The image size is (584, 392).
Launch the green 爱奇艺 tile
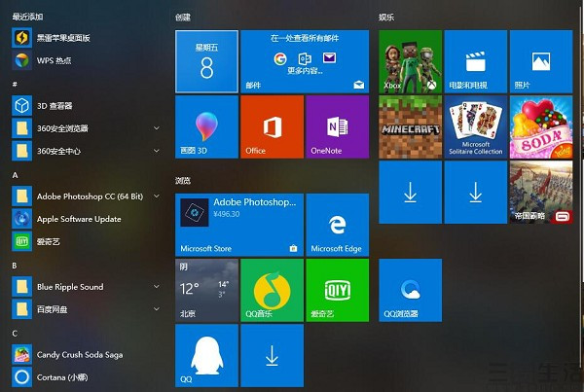click(x=337, y=290)
